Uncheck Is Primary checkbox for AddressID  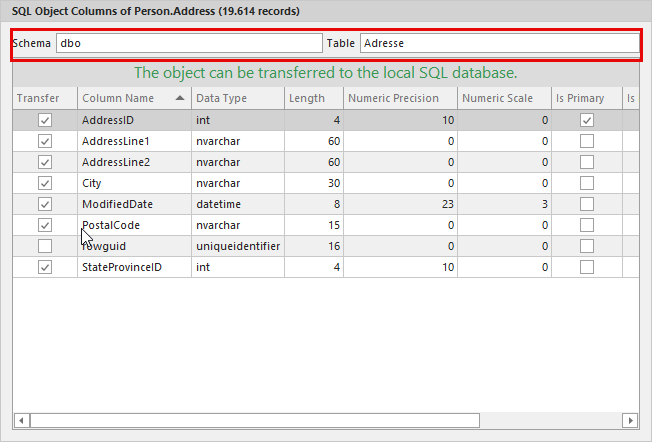587,120
